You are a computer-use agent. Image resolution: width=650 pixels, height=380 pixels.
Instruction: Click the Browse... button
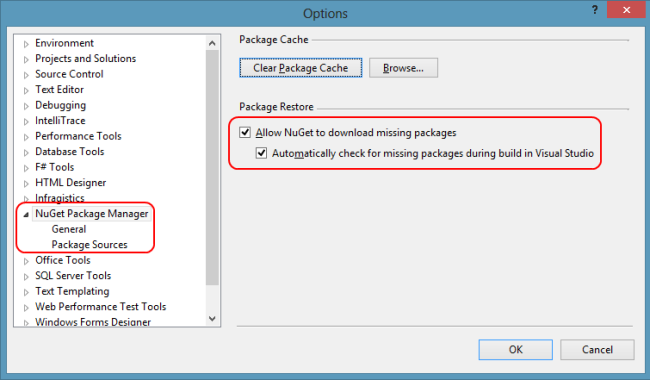tap(403, 68)
